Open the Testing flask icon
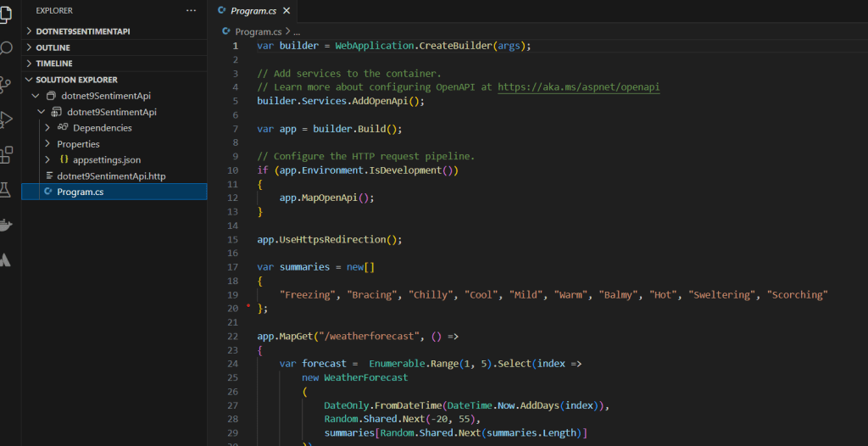868x446 pixels. click(x=5, y=190)
